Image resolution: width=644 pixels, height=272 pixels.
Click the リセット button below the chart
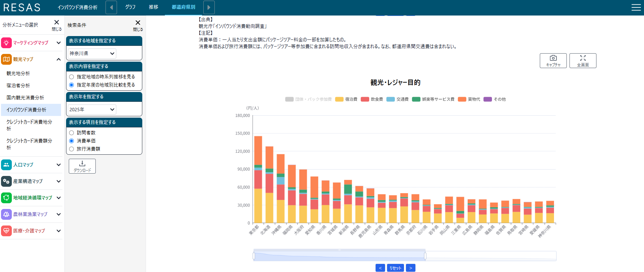pos(396,268)
